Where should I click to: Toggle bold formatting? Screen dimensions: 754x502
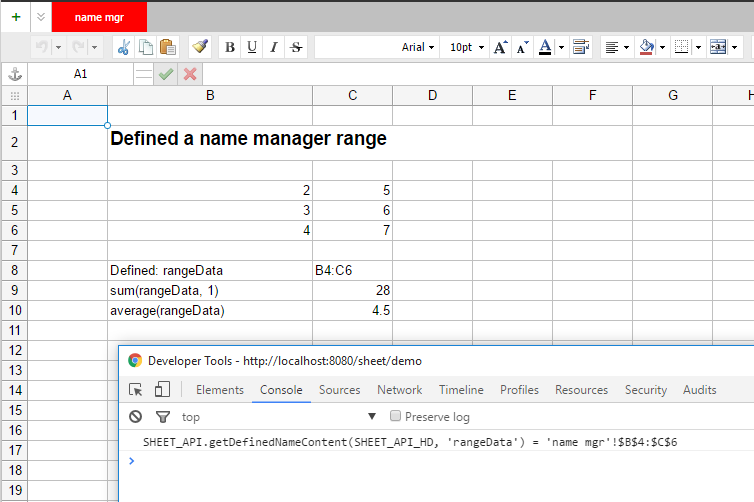(x=230, y=47)
